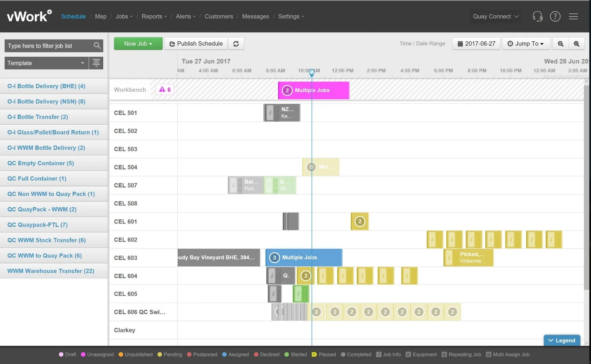591x364 pixels.
Task: Click the circled 2 on CEL 601 job
Action: pyautogui.click(x=359, y=222)
